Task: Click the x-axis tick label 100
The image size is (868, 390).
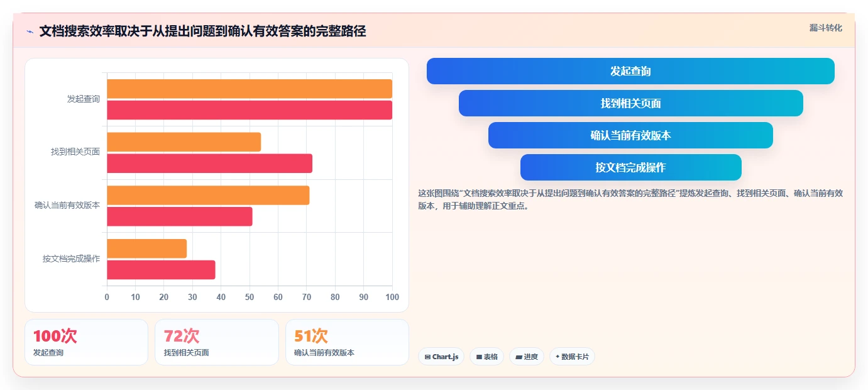Action: point(392,297)
